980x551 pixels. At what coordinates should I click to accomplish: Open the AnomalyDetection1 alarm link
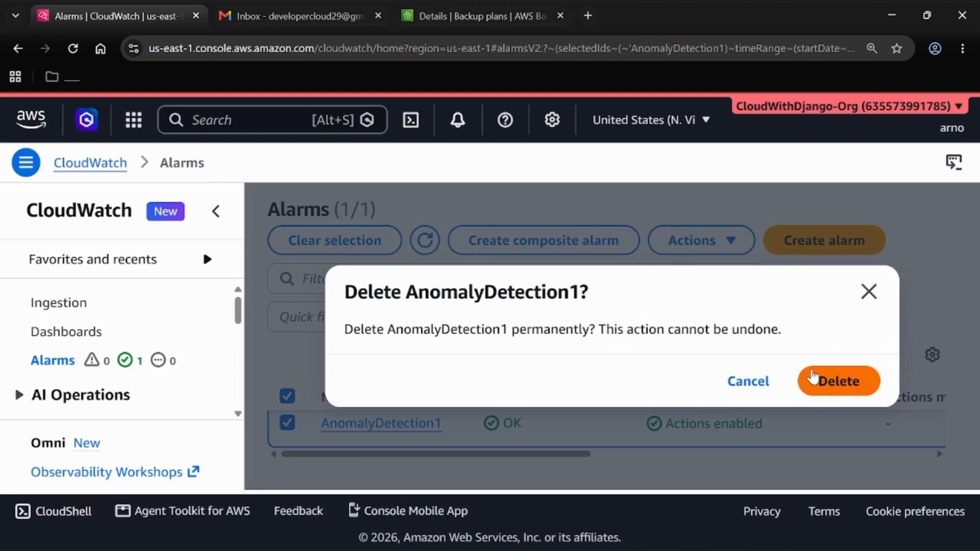(381, 423)
